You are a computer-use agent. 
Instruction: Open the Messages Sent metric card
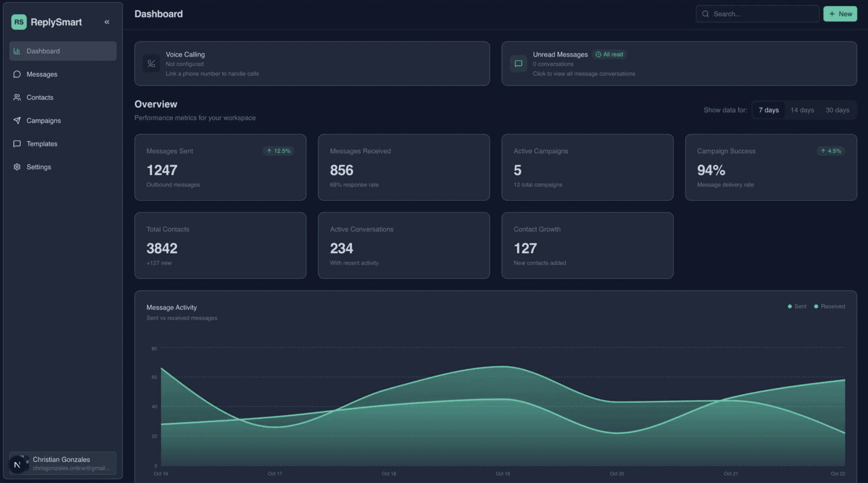coord(220,167)
